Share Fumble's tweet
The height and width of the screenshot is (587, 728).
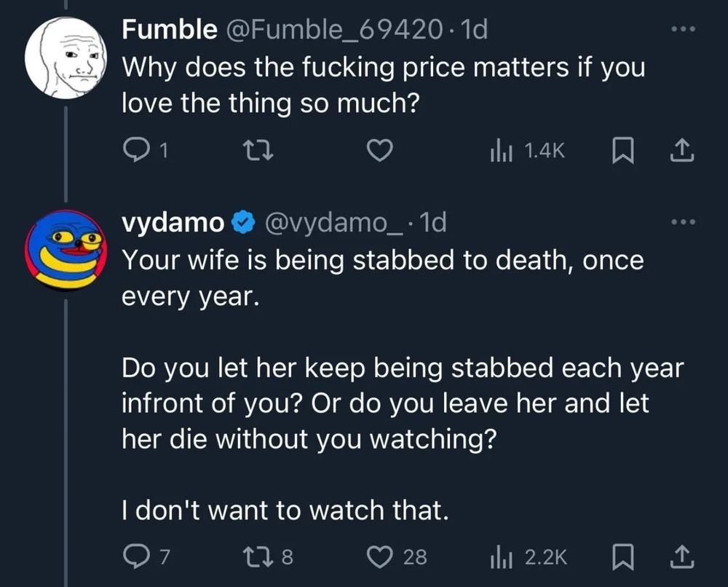coord(683,150)
